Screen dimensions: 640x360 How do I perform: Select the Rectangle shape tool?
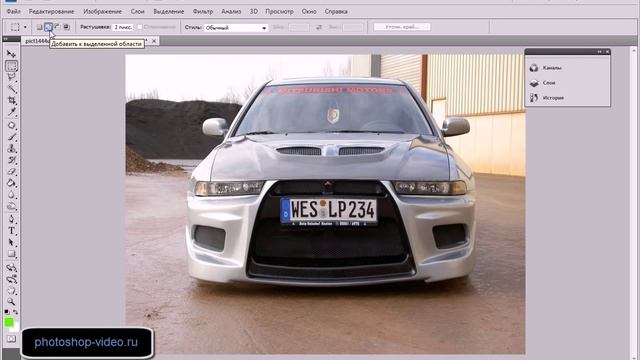[x=11, y=254]
